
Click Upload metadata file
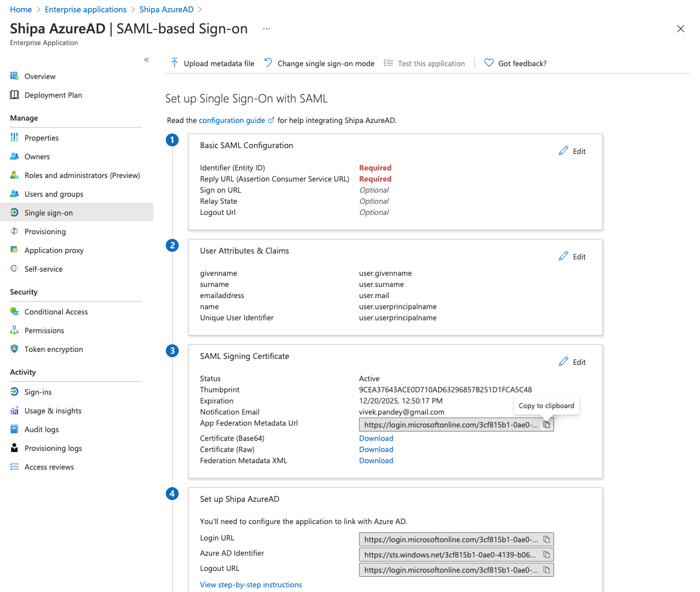coord(213,63)
